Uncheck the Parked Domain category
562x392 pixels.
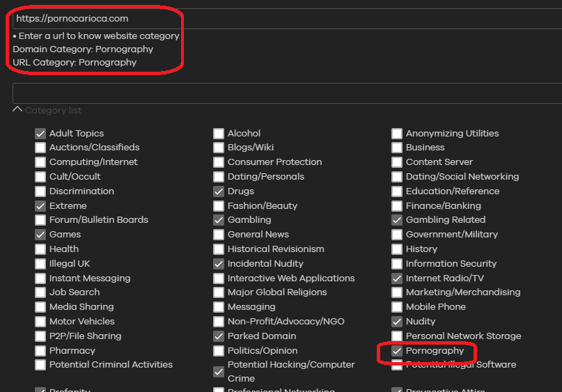[219, 336]
